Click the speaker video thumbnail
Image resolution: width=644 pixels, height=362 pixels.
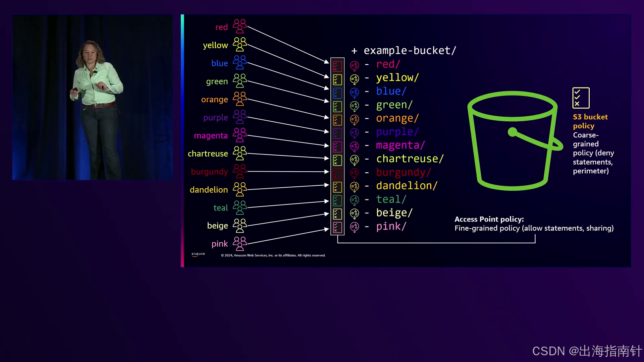tap(93, 97)
